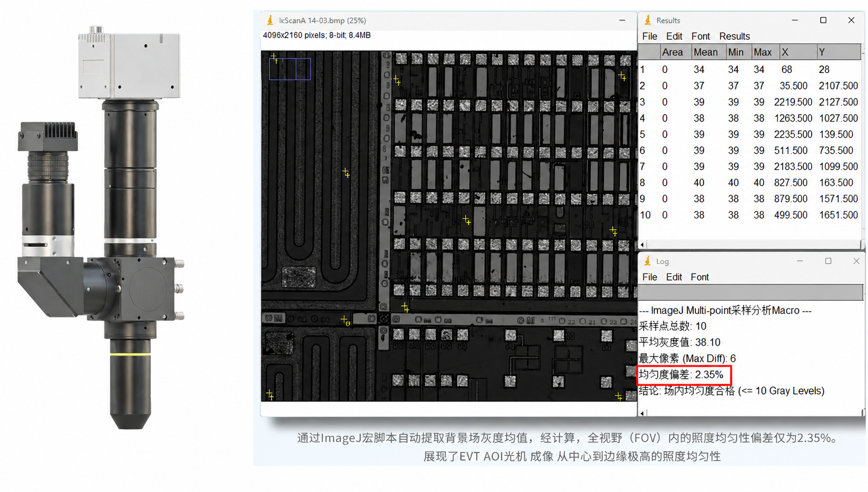Click scroll-left arrow in Log window
868x492 pixels.
(642, 413)
